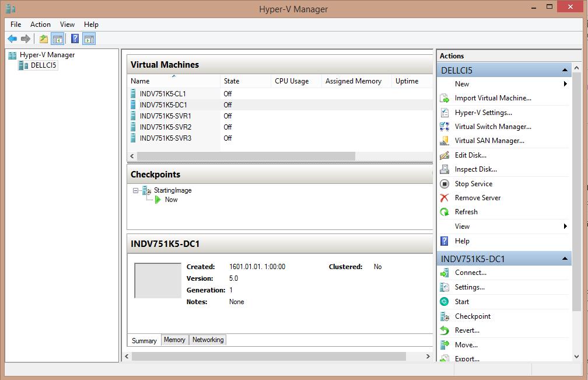Sort virtual machines by State column
The height and width of the screenshot is (380, 588).
(245, 81)
